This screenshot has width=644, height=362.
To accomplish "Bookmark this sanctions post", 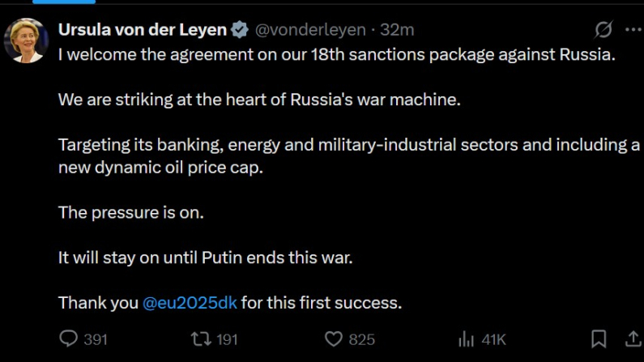I will tap(599, 339).
